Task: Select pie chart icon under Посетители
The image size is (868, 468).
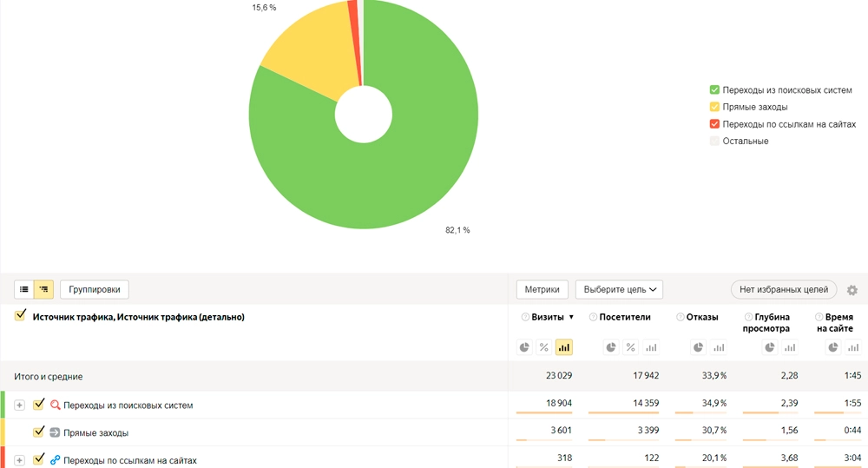Action: (x=610, y=347)
